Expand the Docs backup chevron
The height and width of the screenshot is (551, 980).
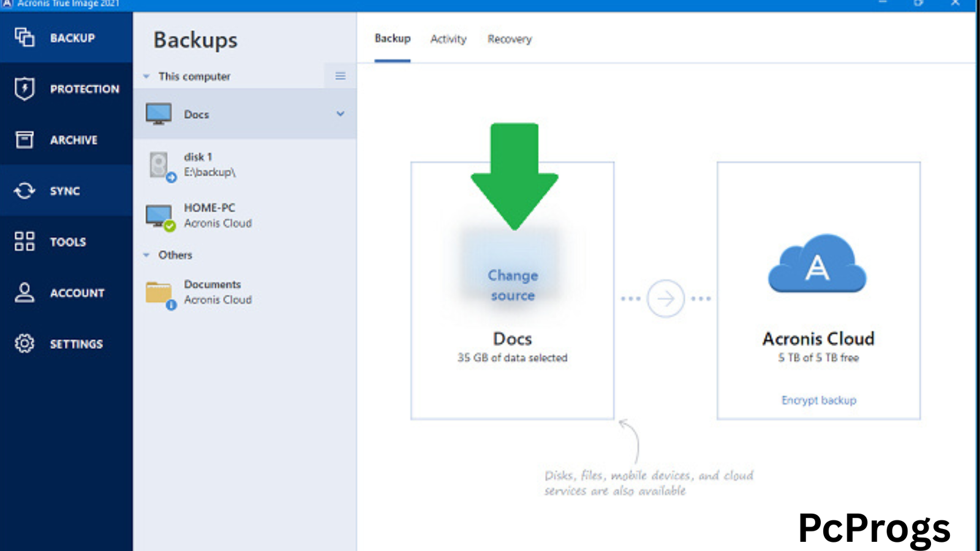tap(341, 114)
